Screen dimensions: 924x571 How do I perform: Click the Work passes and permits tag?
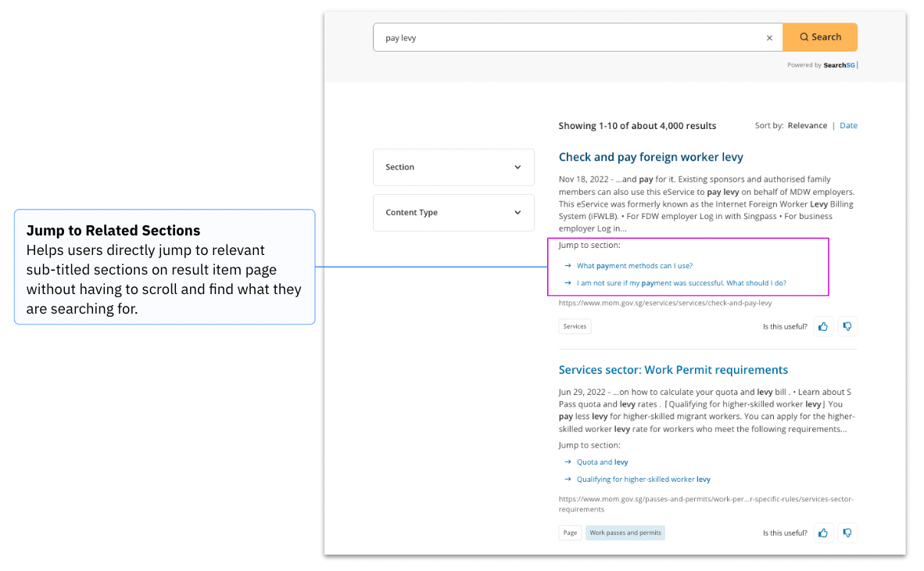(x=625, y=533)
